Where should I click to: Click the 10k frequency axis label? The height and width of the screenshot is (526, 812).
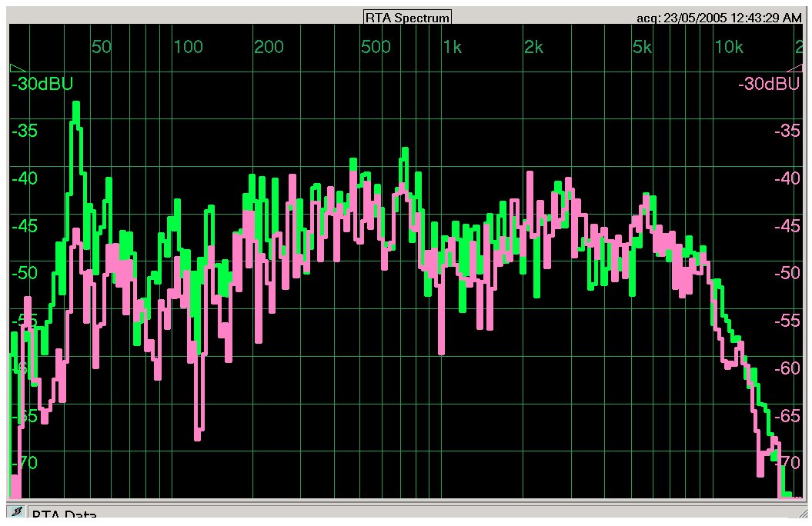point(728,48)
